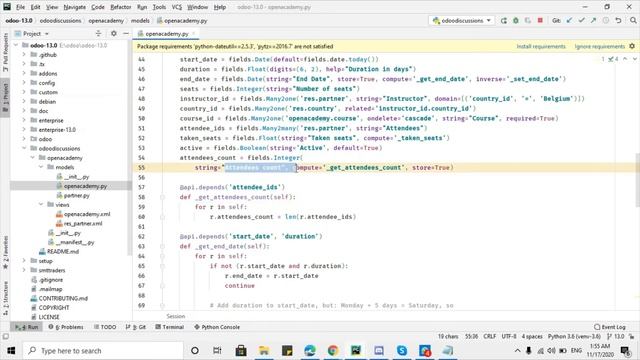This screenshot has width=640, height=360.
Task: Click Install requirements link
Action: (541, 47)
